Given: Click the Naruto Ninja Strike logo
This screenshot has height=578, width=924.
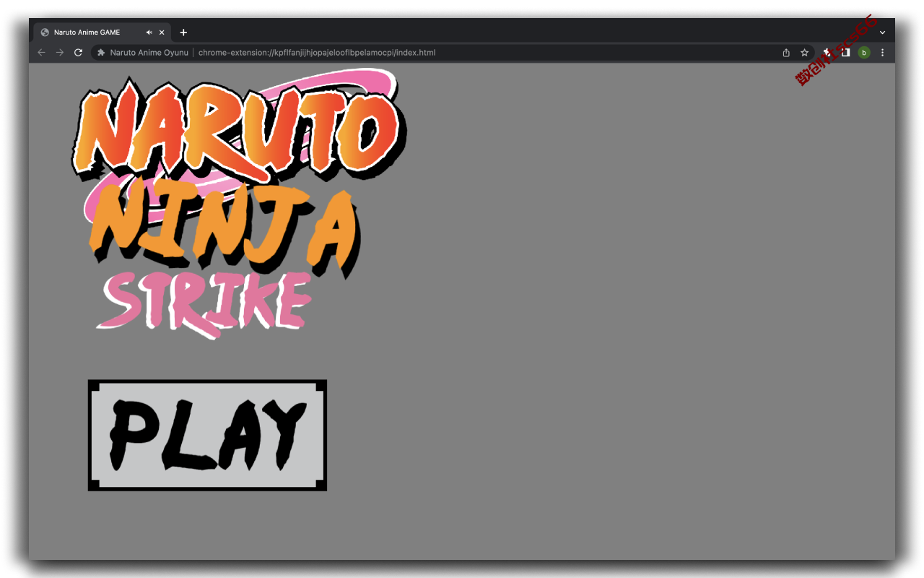Looking at the screenshot, I should click(239, 204).
